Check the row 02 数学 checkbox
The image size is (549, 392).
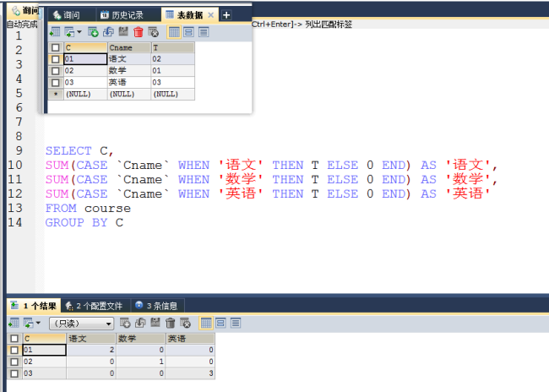[55, 71]
